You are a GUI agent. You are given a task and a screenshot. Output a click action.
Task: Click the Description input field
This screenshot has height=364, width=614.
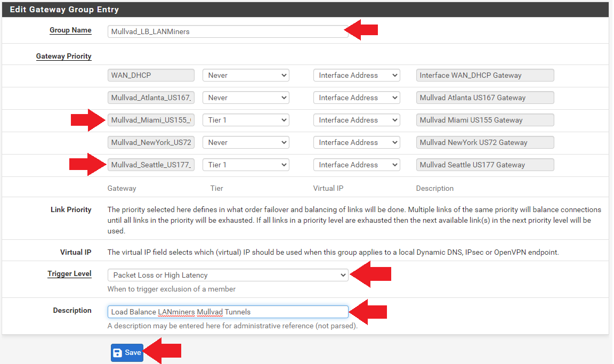point(228,312)
